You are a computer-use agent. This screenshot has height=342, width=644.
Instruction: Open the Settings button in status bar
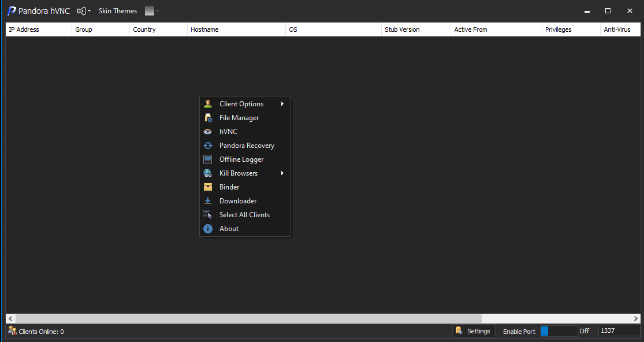[474, 331]
